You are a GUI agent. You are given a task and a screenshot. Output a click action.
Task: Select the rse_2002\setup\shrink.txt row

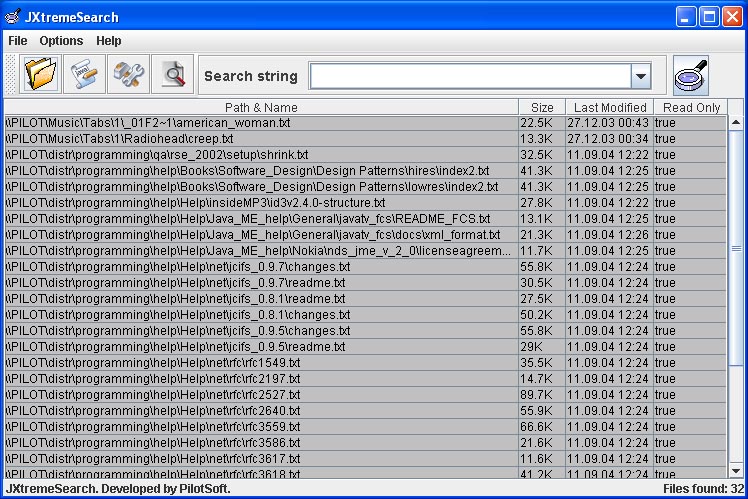coord(365,155)
